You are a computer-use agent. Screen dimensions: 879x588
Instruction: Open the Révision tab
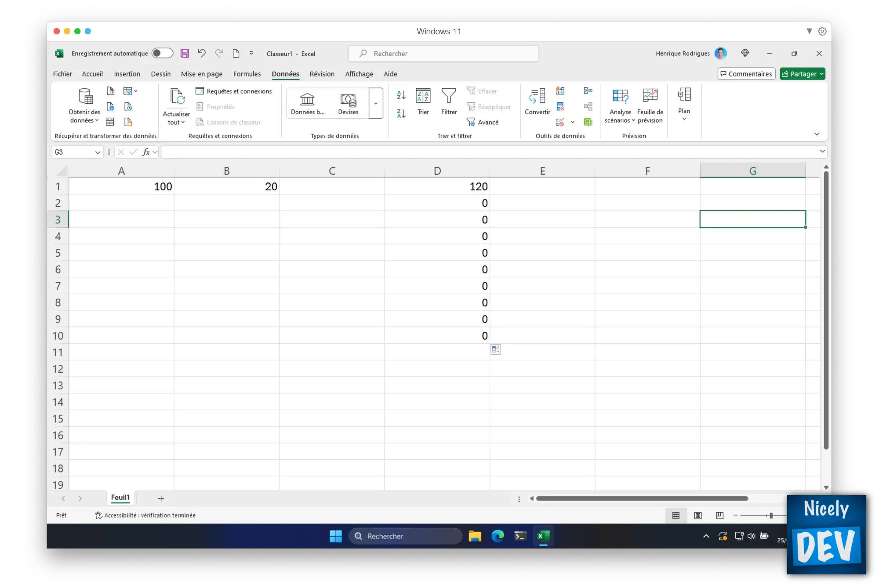coord(322,74)
